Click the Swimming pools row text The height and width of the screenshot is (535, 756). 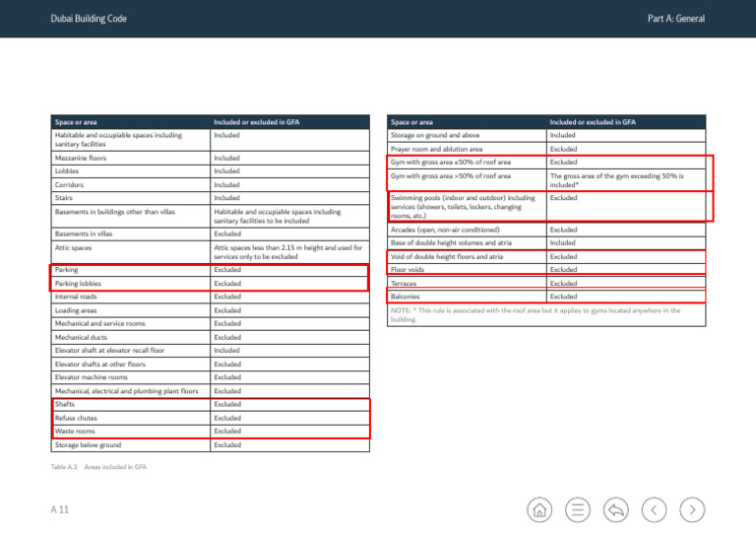(x=463, y=207)
